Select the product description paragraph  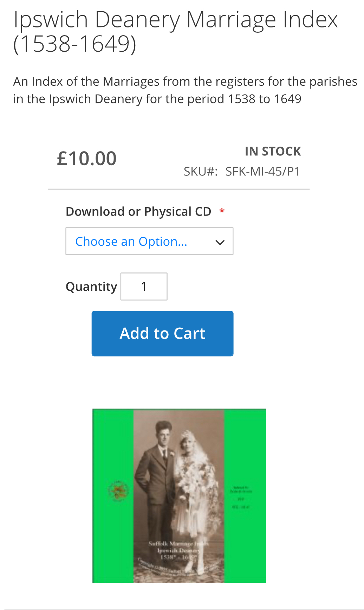click(185, 90)
